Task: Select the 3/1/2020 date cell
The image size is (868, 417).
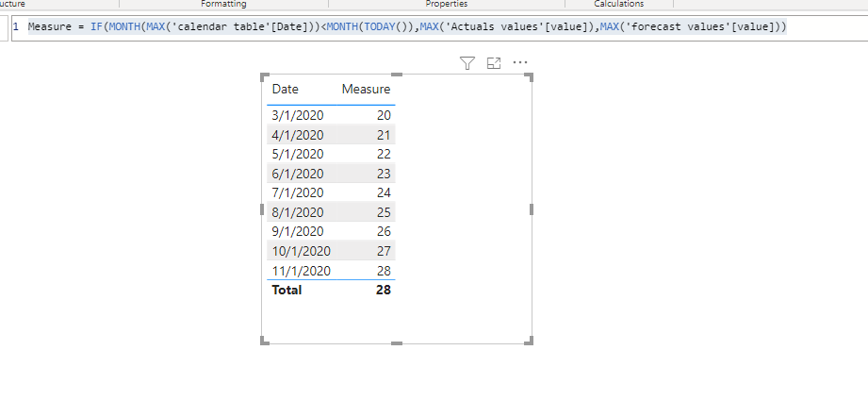Action: (x=298, y=115)
